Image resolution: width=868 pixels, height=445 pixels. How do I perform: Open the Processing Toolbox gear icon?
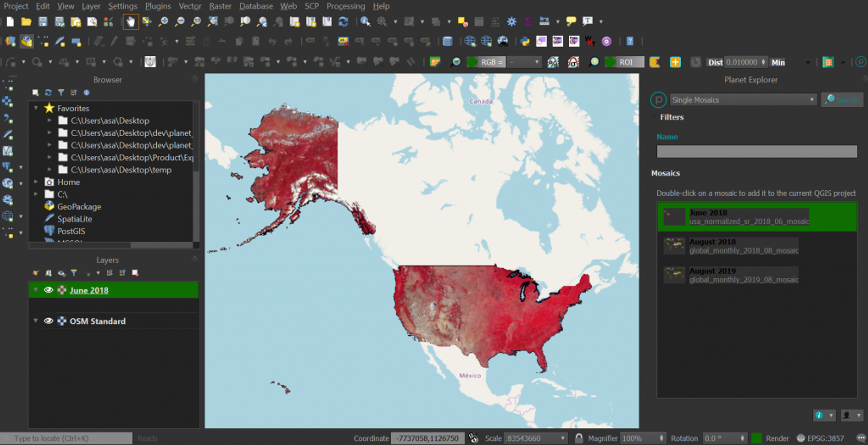pyautogui.click(x=512, y=22)
